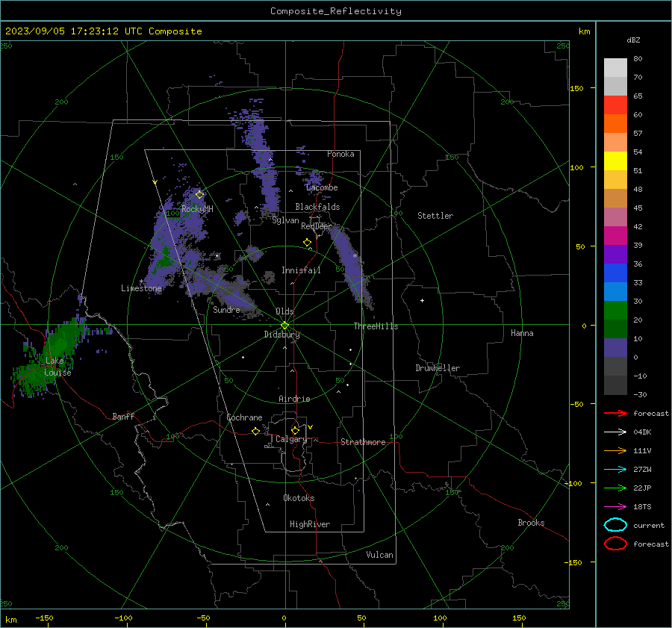Screen dimensions: 672x628
Task: Select the blue 36 dBZ color swatch
Action: 615,273
